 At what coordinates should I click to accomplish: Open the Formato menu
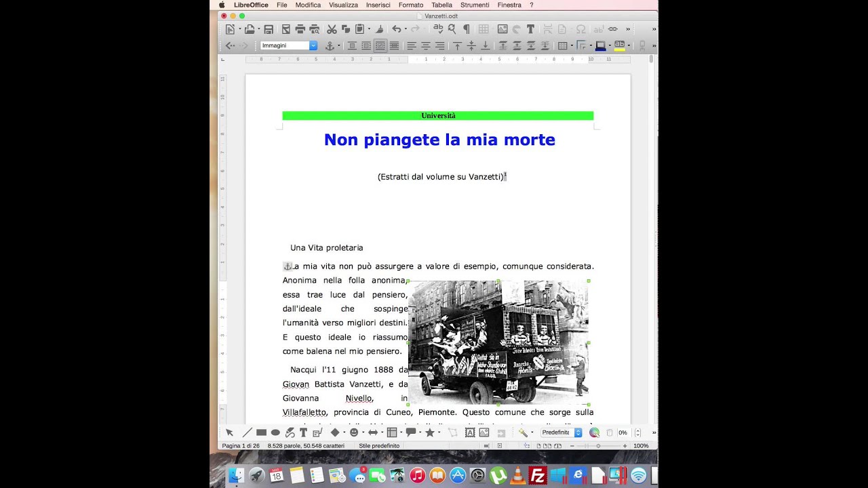pyautogui.click(x=410, y=5)
